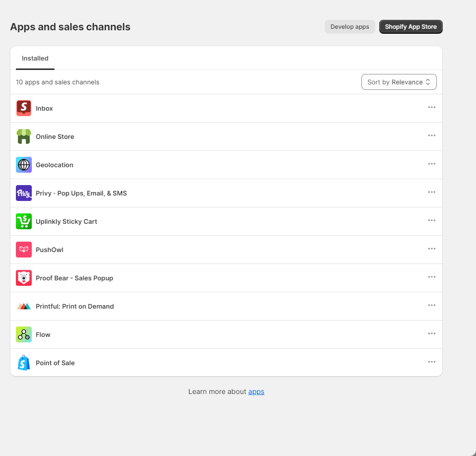Click the Point of Sale icon
Viewport: 476px width, 456px height.
coord(24,363)
